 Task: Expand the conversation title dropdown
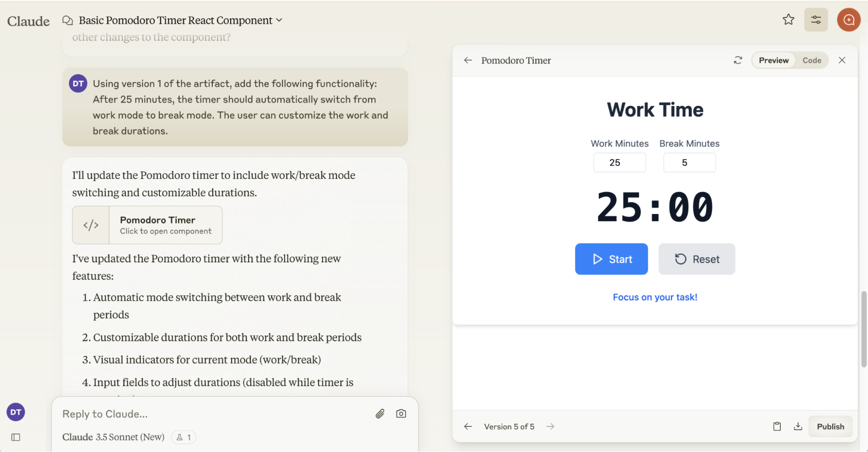click(279, 20)
